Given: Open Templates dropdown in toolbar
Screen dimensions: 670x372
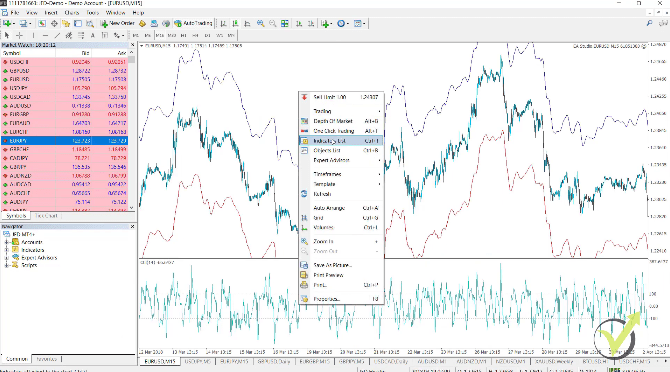Looking at the screenshot, I should [359, 23].
